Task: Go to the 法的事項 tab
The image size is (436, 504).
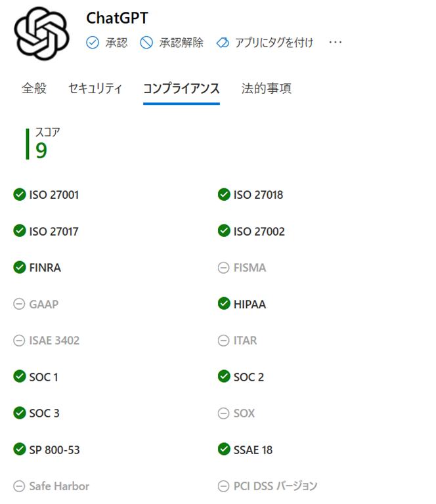Action: [x=266, y=89]
